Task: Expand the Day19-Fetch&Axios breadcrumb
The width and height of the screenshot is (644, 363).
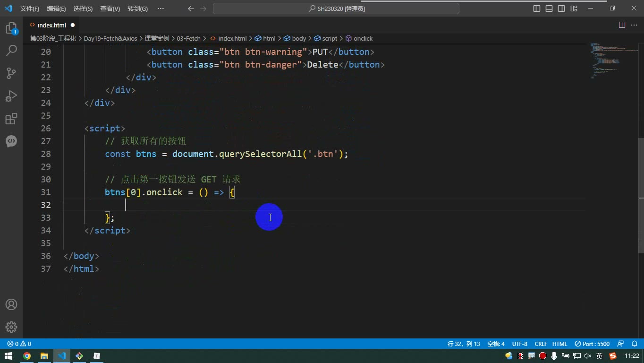Action: [110, 38]
